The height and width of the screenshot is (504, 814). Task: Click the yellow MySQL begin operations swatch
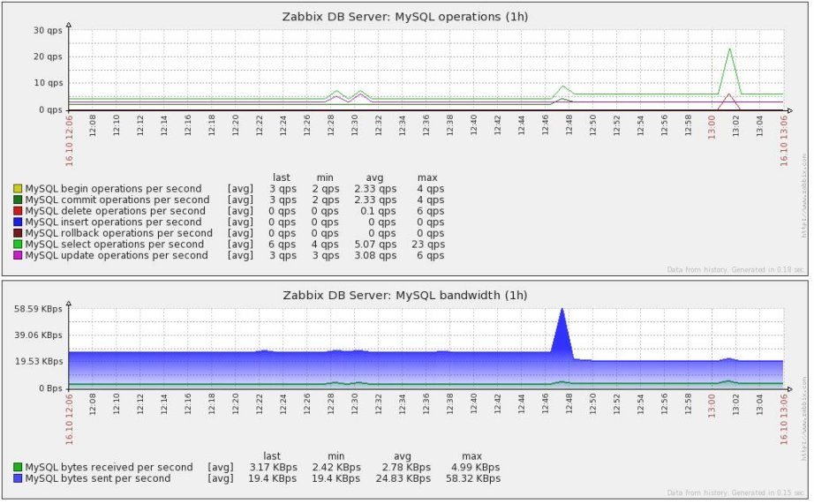coord(18,188)
